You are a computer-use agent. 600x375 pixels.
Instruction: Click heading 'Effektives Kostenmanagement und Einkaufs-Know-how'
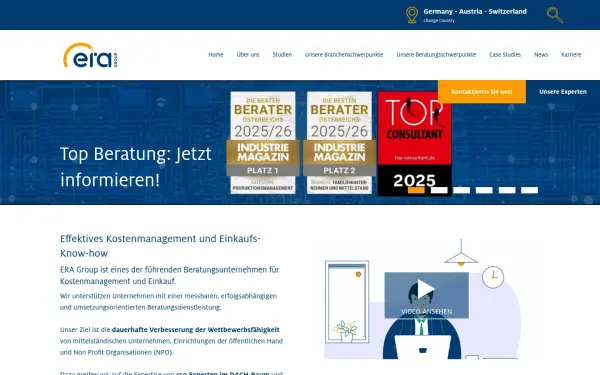coord(160,246)
